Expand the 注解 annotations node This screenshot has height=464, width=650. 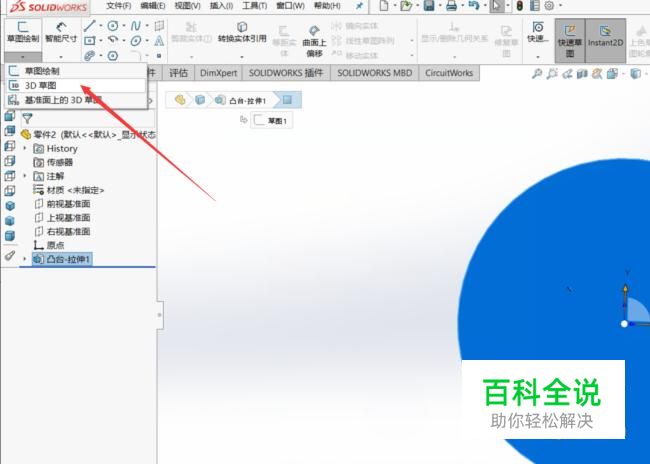[24, 176]
